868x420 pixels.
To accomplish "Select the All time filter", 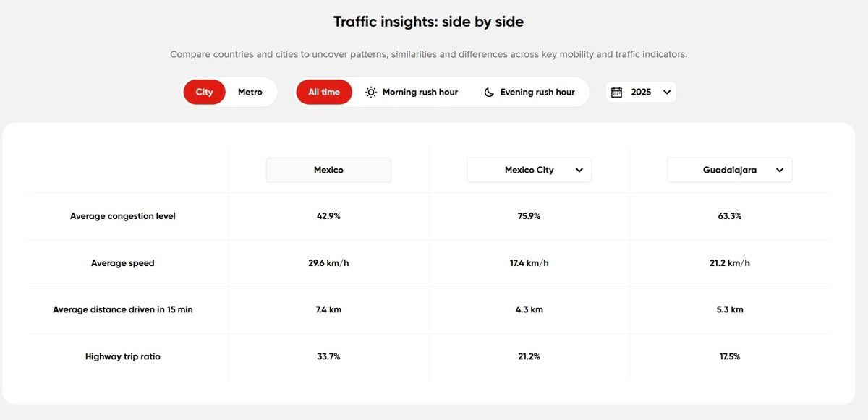I will (x=324, y=93).
